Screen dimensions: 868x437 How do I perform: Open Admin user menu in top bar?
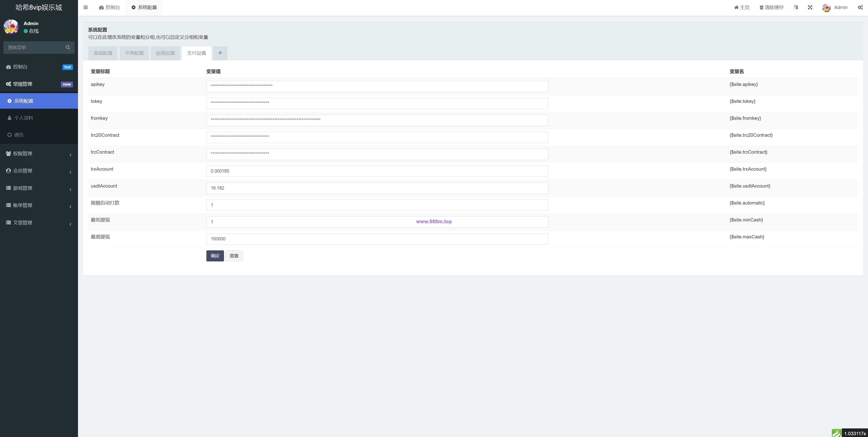point(835,7)
